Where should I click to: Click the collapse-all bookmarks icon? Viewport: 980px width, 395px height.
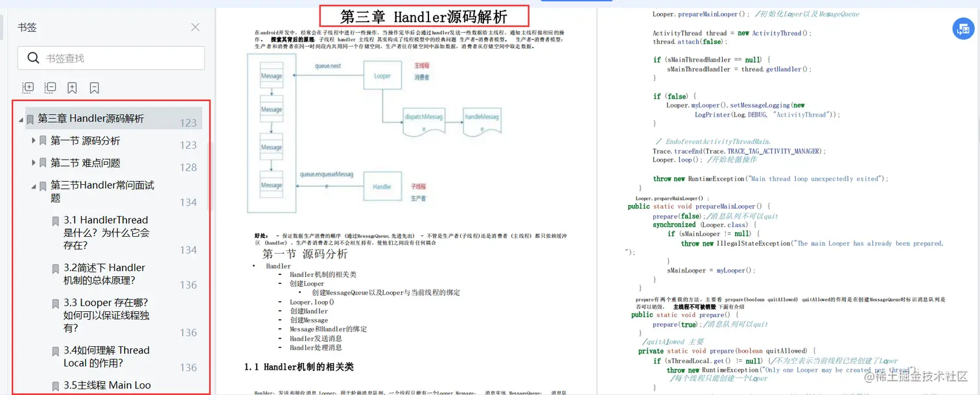click(x=50, y=88)
